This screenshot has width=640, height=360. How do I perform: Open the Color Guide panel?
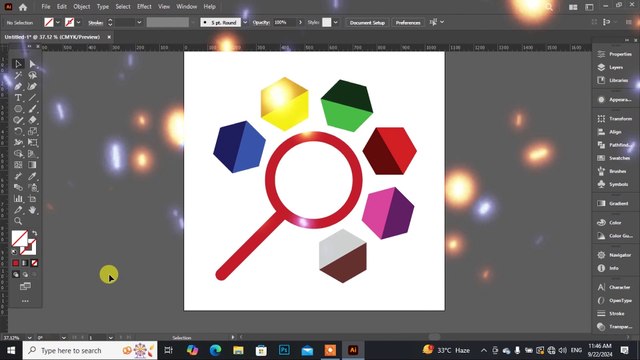click(x=615, y=236)
